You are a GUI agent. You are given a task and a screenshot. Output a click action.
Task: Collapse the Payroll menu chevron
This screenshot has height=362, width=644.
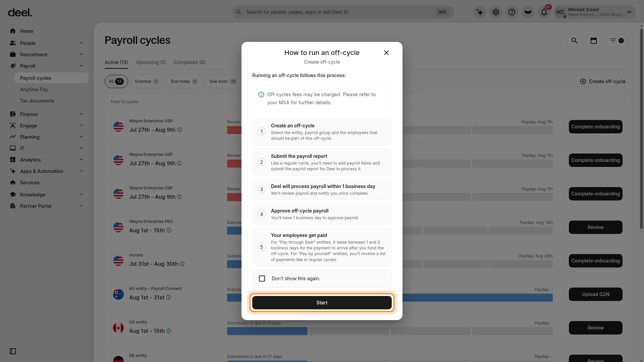[x=82, y=66]
